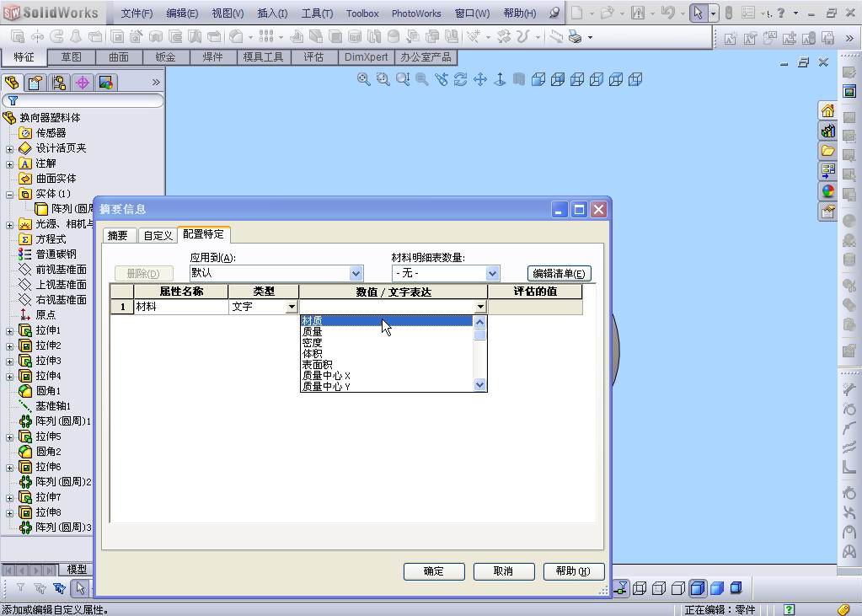Select the 普通碳钢 material item
The height and width of the screenshot is (616, 862).
tap(56, 254)
